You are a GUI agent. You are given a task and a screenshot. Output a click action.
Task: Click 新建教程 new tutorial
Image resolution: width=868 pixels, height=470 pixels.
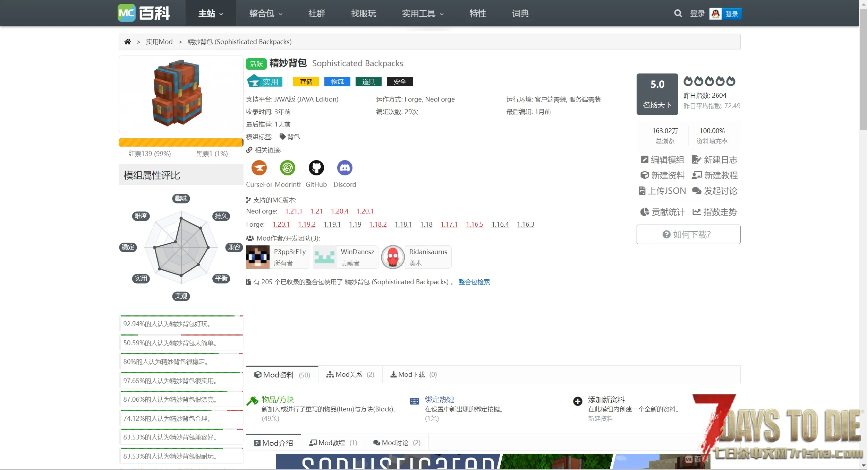pos(715,175)
